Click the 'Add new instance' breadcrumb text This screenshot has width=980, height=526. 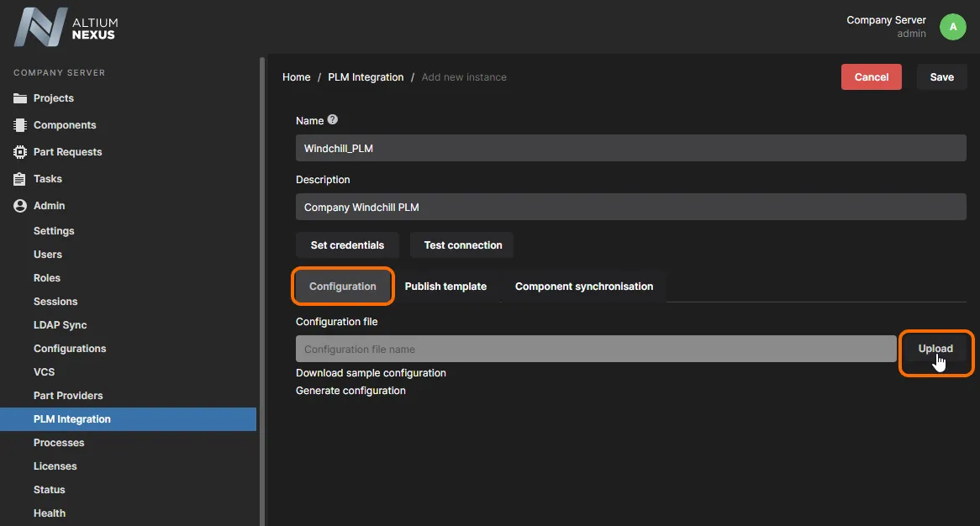point(464,76)
